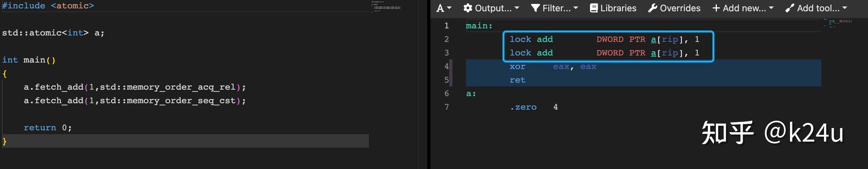868x169 pixels.
Task: Open the Filter dropdown caret
Action: pos(575,8)
